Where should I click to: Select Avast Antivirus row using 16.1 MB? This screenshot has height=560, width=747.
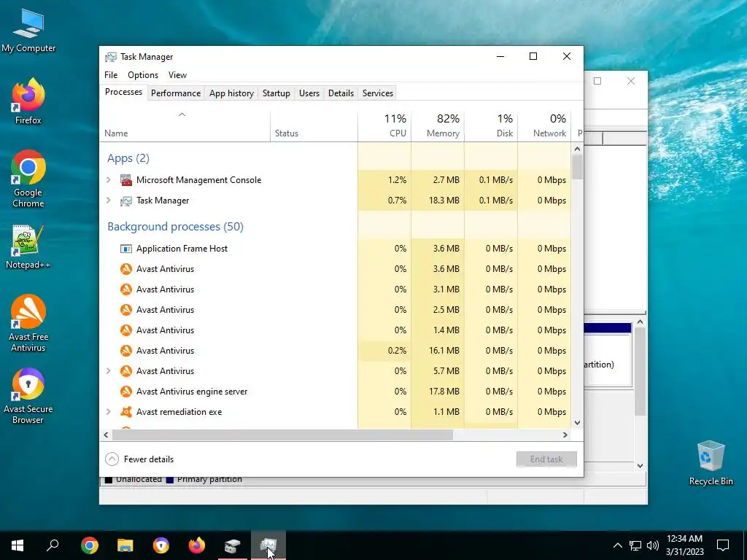click(336, 351)
